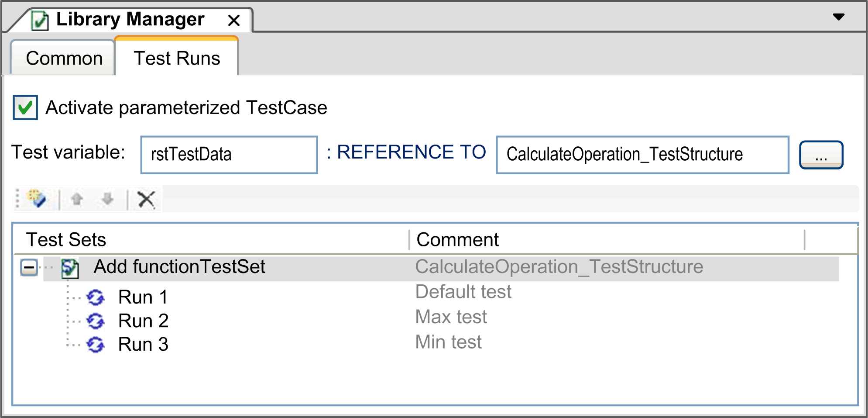868x418 pixels.
Task: Select the move down arrow icon
Action: pyautogui.click(x=108, y=199)
